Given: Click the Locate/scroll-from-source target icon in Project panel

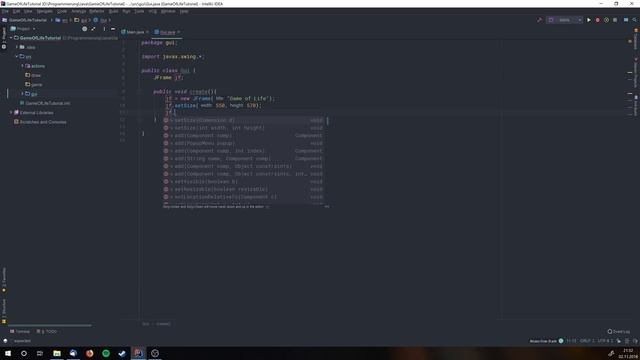Looking at the screenshot, I should tap(84, 29).
